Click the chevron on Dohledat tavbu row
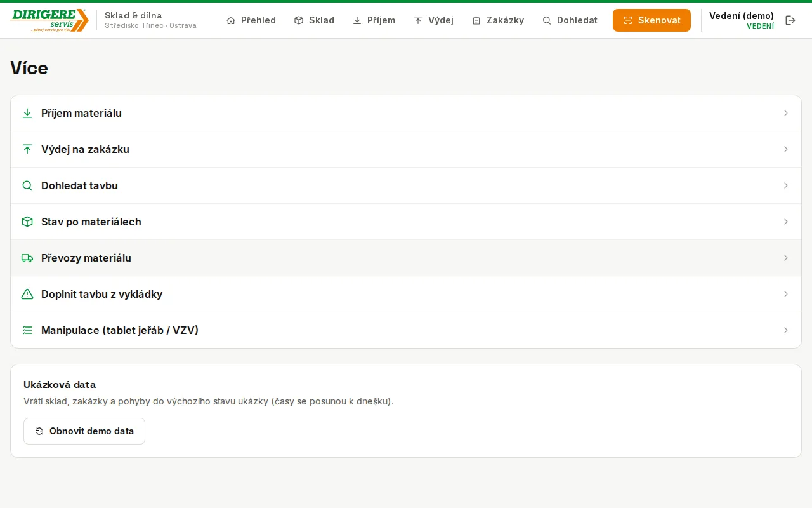This screenshot has width=812, height=508. tap(786, 185)
